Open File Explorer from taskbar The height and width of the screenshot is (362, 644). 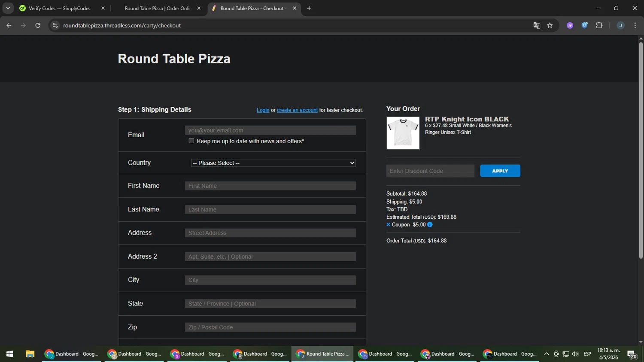coord(30,354)
